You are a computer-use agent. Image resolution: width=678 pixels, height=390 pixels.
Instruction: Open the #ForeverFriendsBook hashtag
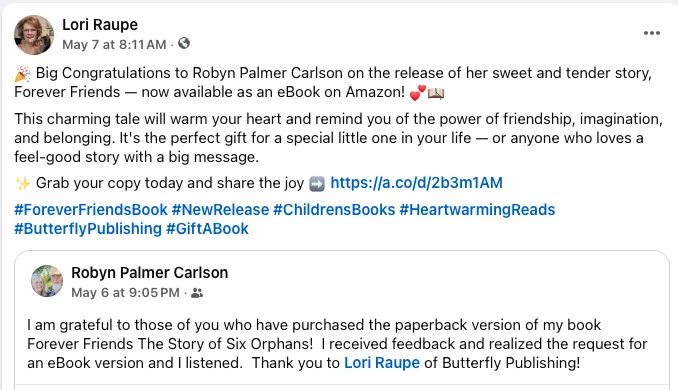pyautogui.click(x=91, y=210)
